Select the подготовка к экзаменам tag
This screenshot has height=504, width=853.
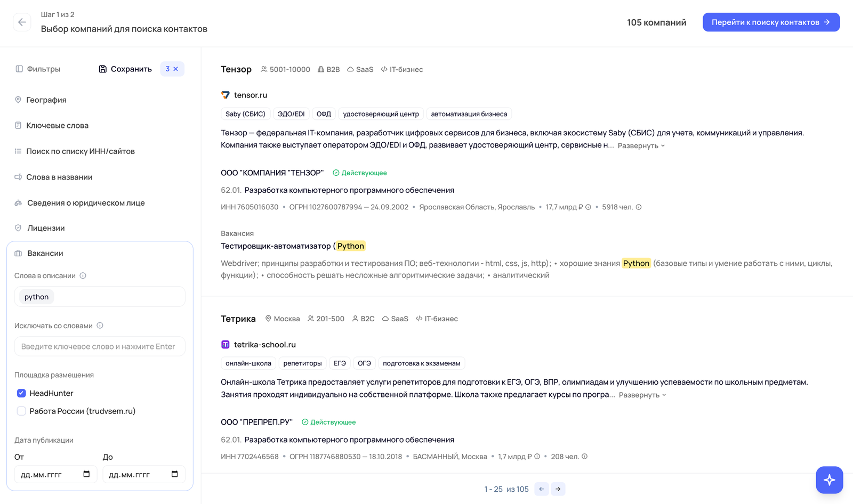click(422, 363)
